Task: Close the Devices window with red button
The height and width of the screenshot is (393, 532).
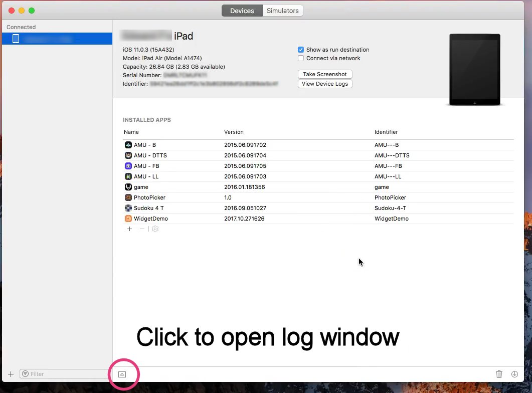Action: pos(12,11)
